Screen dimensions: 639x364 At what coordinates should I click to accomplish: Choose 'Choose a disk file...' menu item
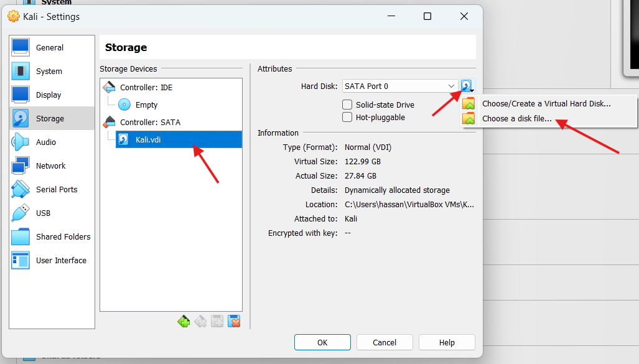click(517, 119)
